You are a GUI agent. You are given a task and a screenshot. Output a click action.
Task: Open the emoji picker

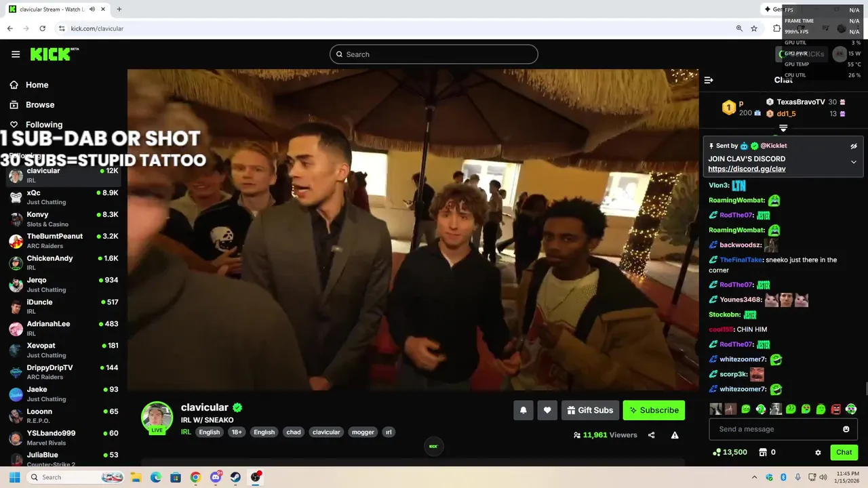pyautogui.click(x=846, y=429)
